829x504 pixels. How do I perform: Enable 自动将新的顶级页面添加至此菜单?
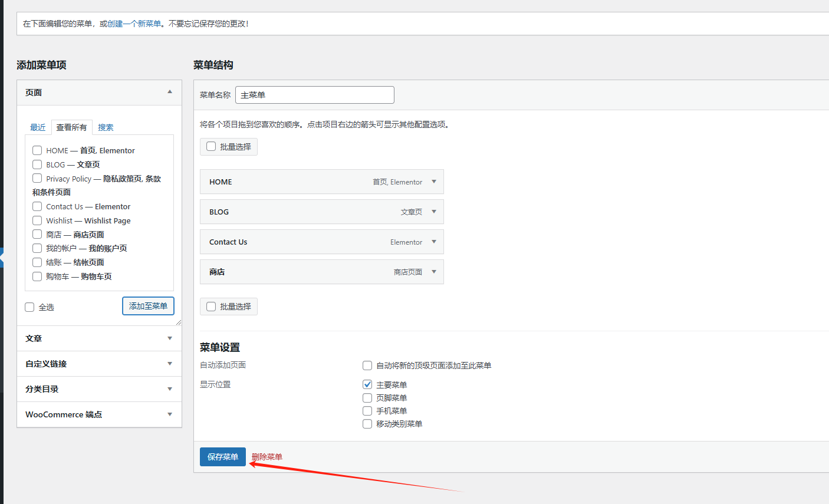click(367, 365)
